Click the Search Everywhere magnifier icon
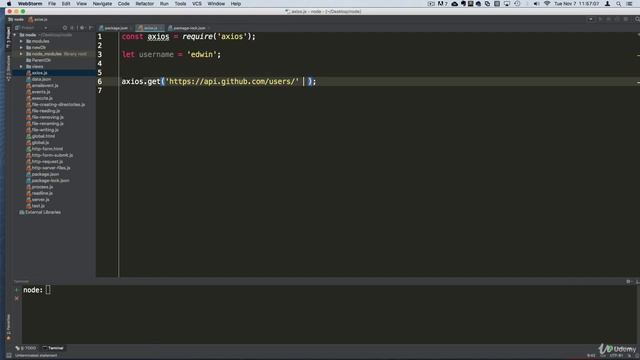Screen dimensions: 640x360 637,19
